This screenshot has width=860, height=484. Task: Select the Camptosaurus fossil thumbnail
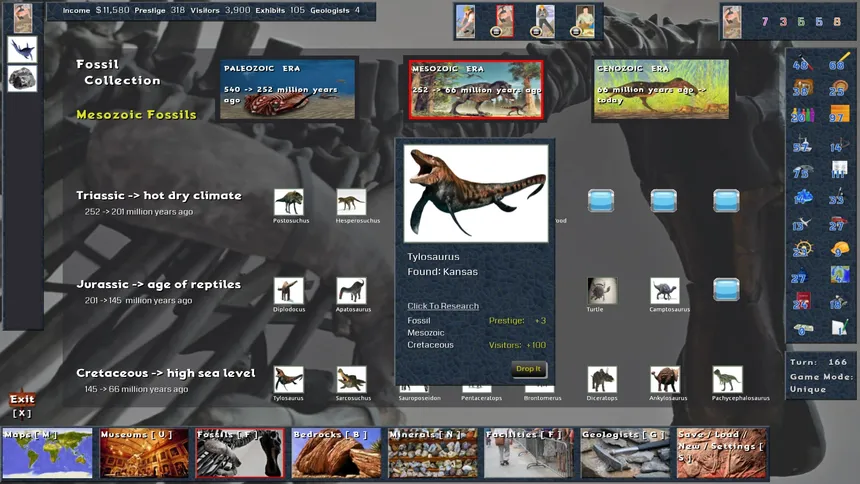665,291
